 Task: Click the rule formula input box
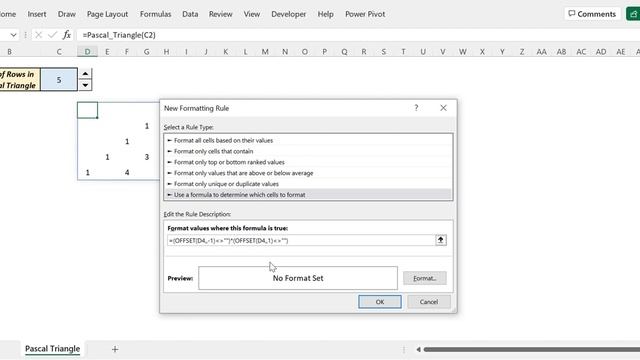pos(301,240)
